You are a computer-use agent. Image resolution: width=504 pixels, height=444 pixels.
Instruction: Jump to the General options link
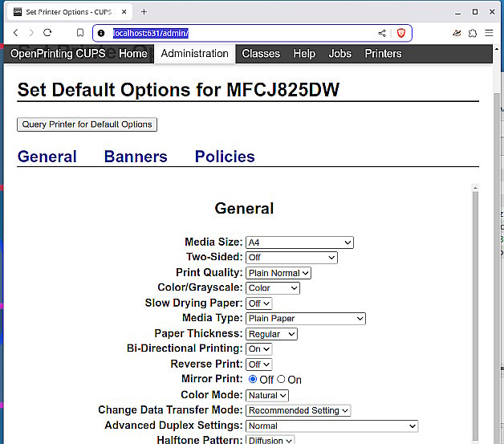[47, 157]
